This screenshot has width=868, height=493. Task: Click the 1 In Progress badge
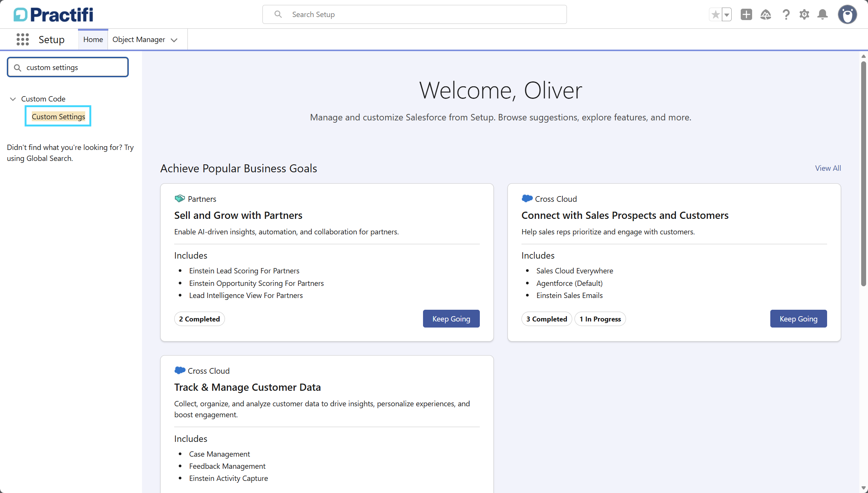click(x=600, y=319)
